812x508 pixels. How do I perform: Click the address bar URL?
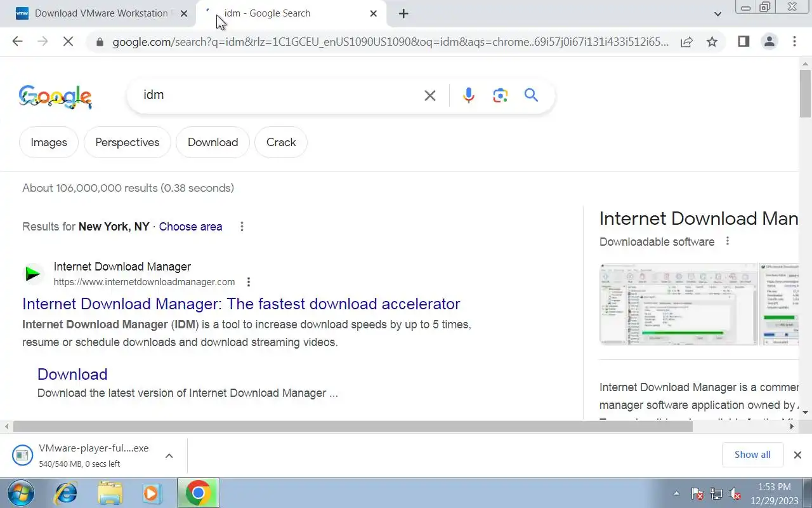coord(390,42)
